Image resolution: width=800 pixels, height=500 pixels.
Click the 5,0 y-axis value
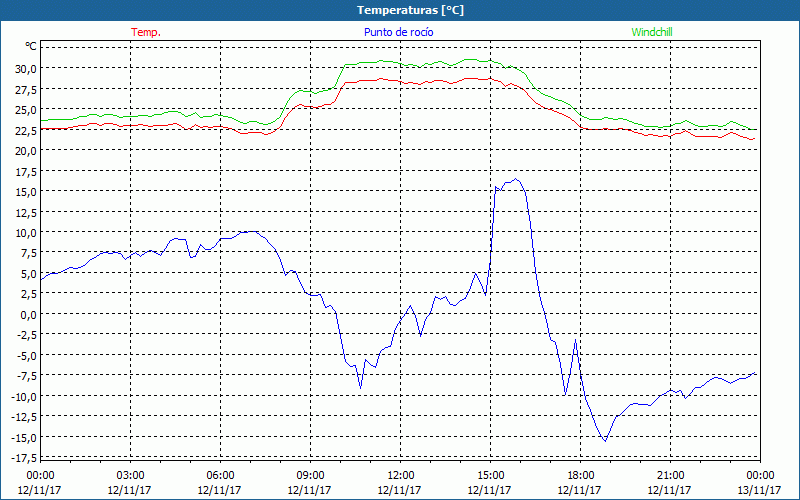click(28, 273)
